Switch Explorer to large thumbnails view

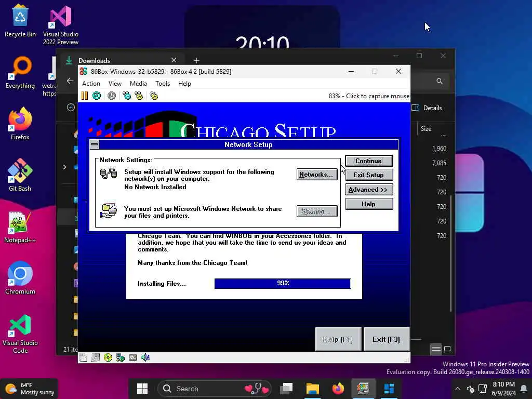(x=447, y=349)
